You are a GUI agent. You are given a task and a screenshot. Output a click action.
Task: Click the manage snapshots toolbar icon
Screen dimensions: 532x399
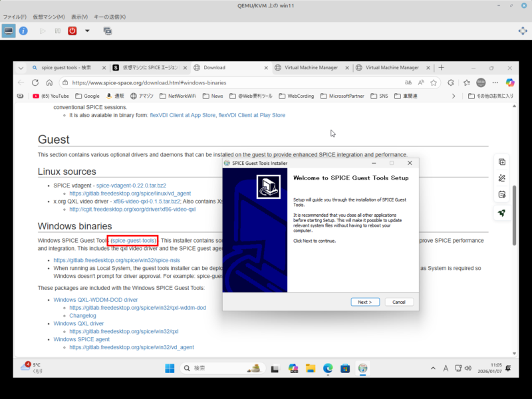(x=107, y=31)
